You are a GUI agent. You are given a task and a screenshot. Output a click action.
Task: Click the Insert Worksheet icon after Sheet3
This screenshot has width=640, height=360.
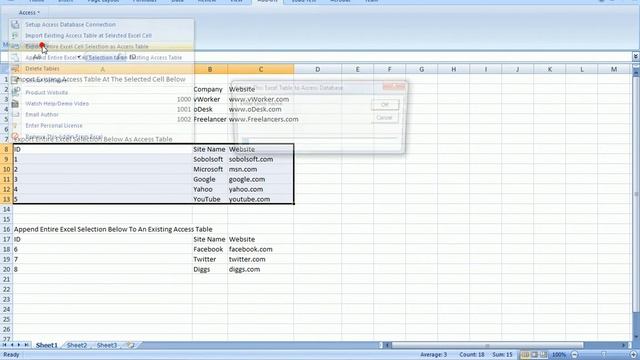point(131,345)
